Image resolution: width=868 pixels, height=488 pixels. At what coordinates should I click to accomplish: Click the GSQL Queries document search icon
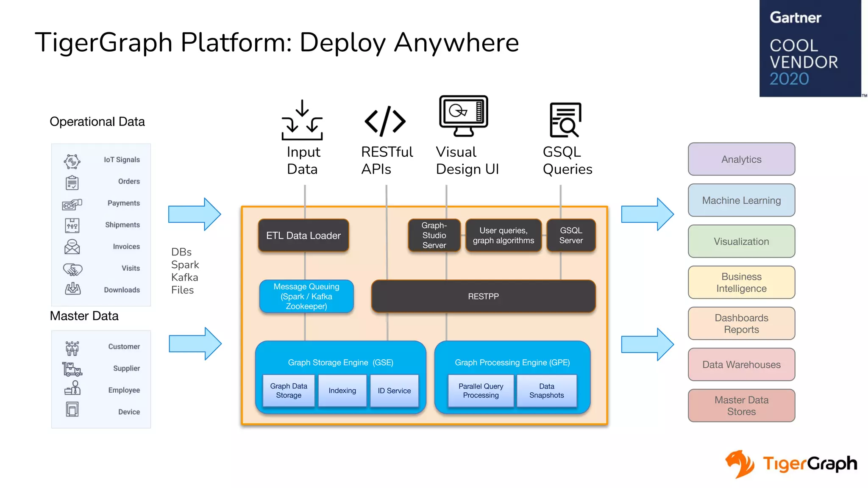pyautogui.click(x=565, y=120)
